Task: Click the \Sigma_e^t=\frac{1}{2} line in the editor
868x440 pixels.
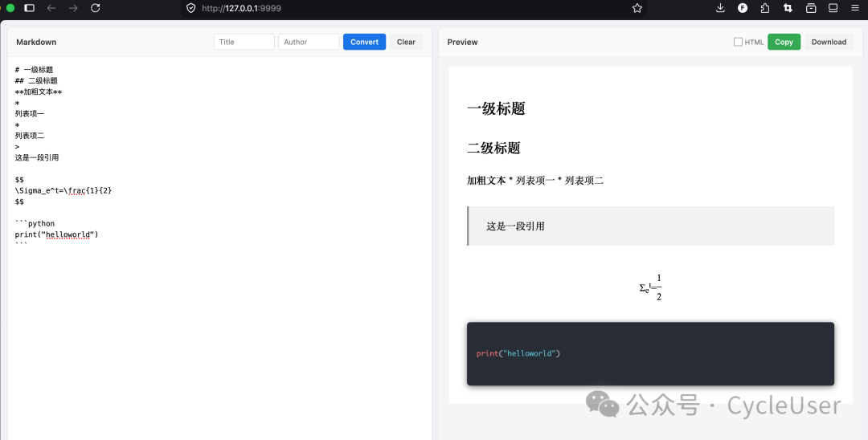Action: [x=63, y=191]
